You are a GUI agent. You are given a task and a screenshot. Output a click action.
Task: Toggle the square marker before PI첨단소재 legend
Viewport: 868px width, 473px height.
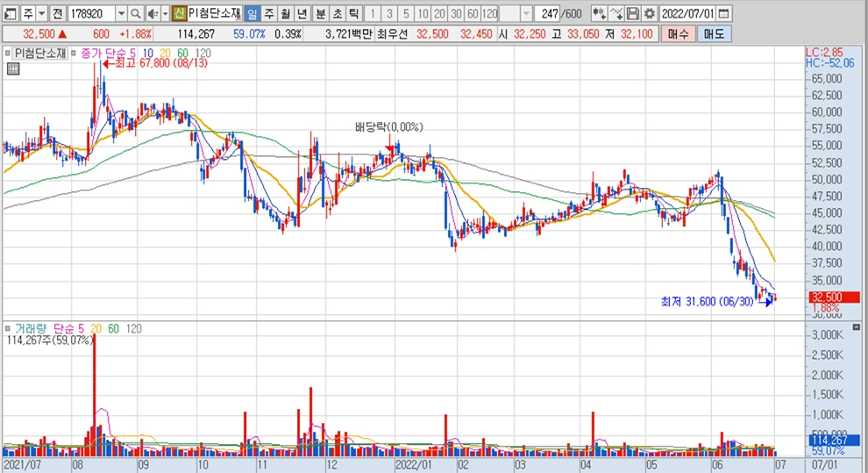coord(7,54)
